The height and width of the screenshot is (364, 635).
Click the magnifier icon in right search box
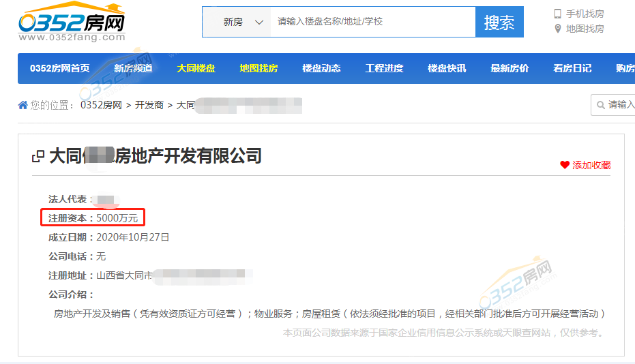(600, 105)
